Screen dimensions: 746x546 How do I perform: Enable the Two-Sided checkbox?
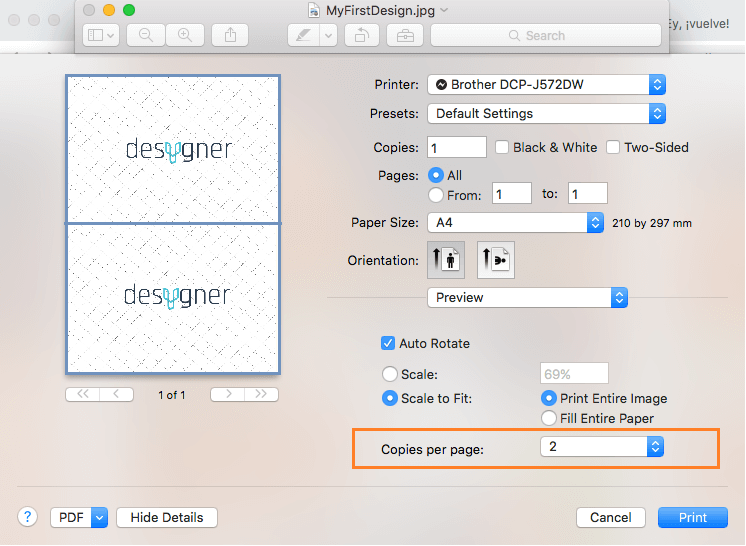pyautogui.click(x=613, y=147)
